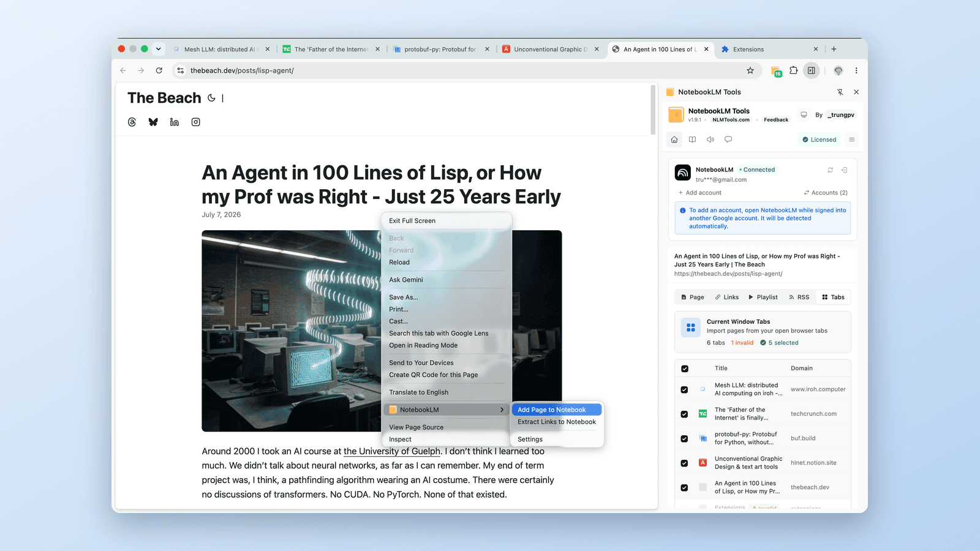Image resolution: width=980 pixels, height=551 pixels.
Task: Click the Threads social icon
Action: pyautogui.click(x=132, y=122)
